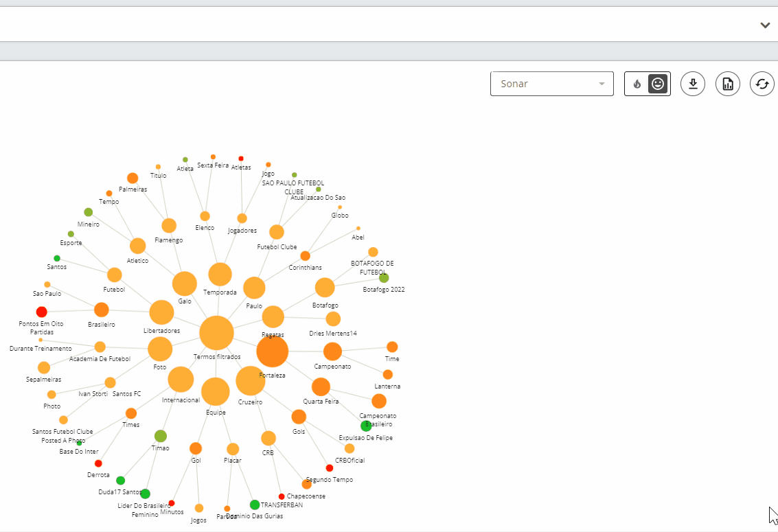Select the Cruzeiro node circle

tap(251, 381)
